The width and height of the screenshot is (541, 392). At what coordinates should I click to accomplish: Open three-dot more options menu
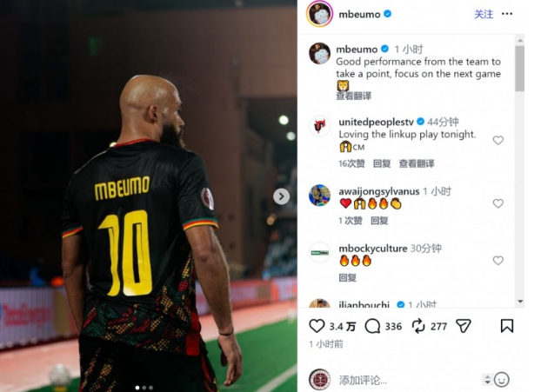(x=507, y=14)
